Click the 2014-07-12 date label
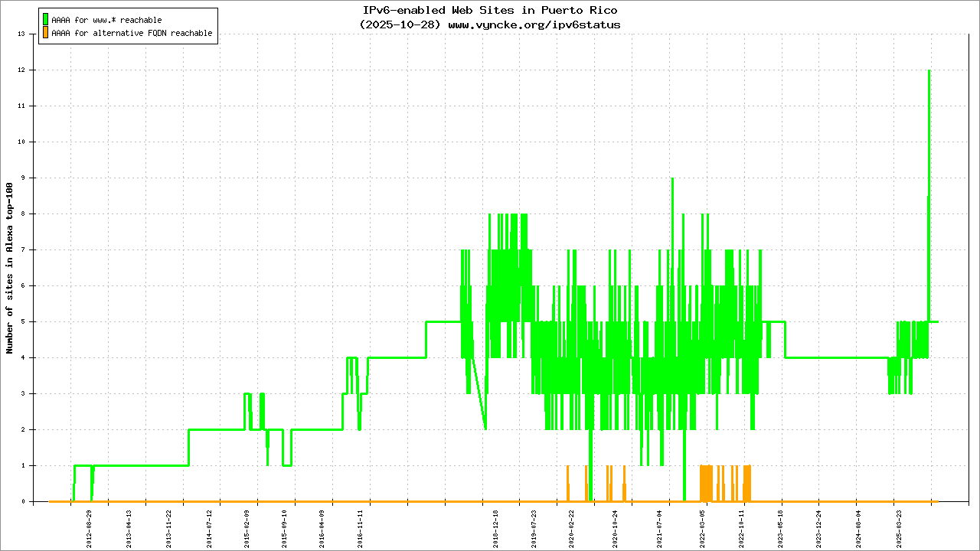 [x=209, y=527]
